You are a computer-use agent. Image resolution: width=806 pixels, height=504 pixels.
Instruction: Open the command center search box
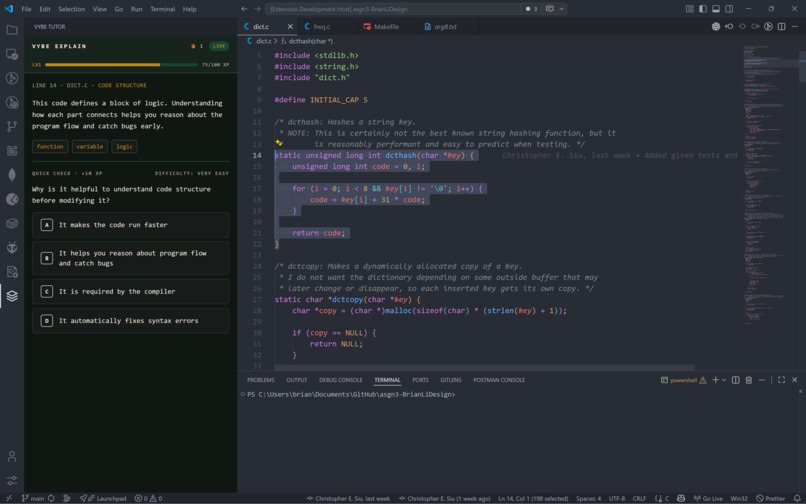[x=393, y=9]
